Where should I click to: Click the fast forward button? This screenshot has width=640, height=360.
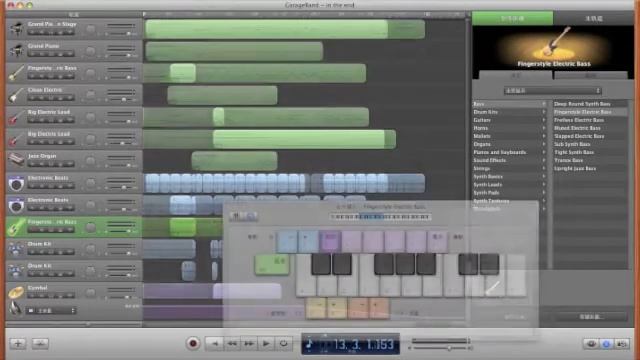249,344
